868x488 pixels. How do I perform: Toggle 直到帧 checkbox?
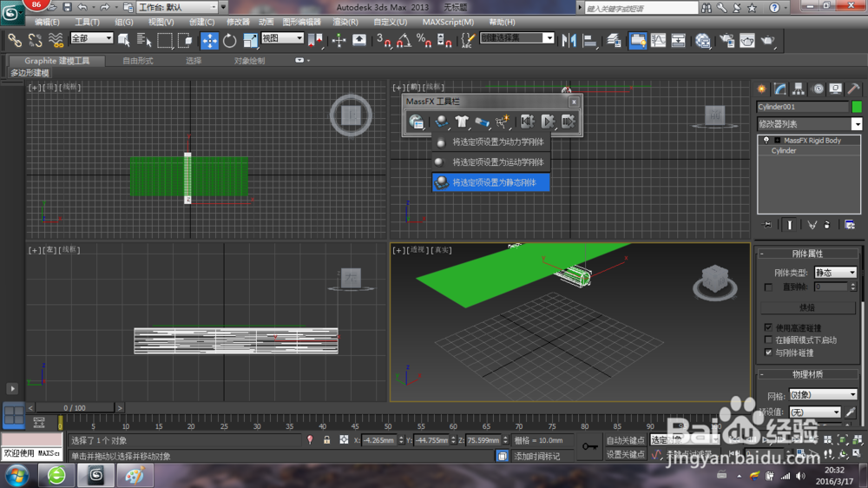tap(768, 287)
